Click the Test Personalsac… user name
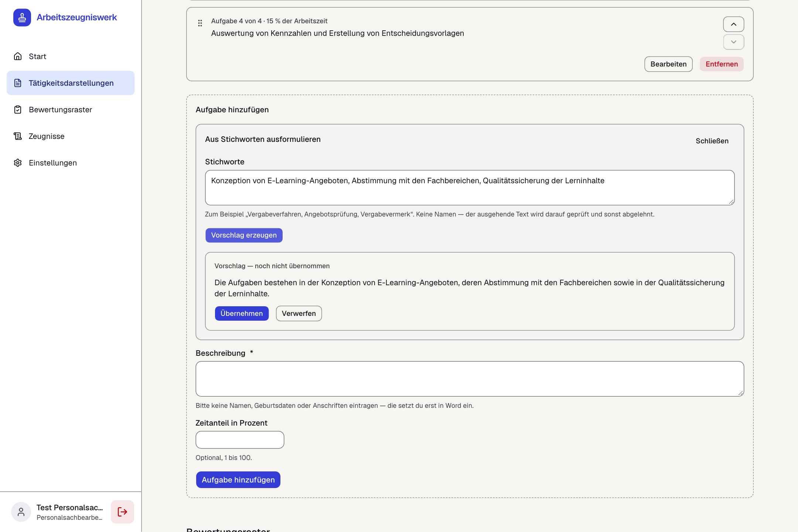 click(69, 507)
